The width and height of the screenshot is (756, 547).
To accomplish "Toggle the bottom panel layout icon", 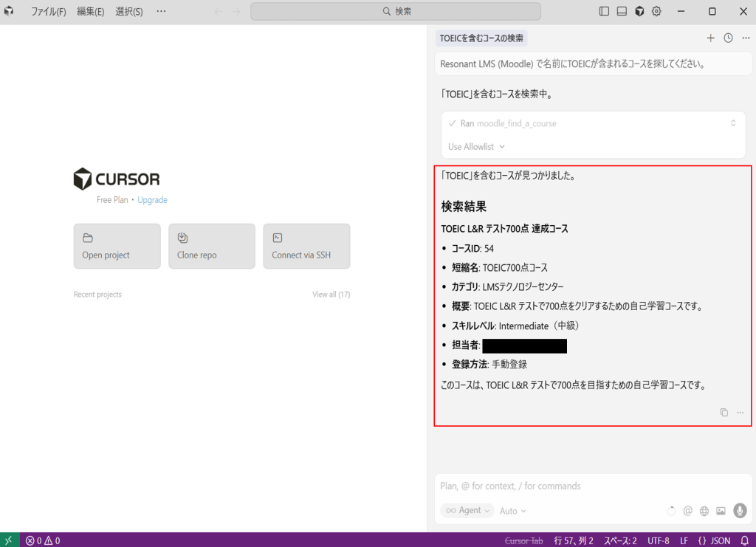I will click(x=622, y=11).
